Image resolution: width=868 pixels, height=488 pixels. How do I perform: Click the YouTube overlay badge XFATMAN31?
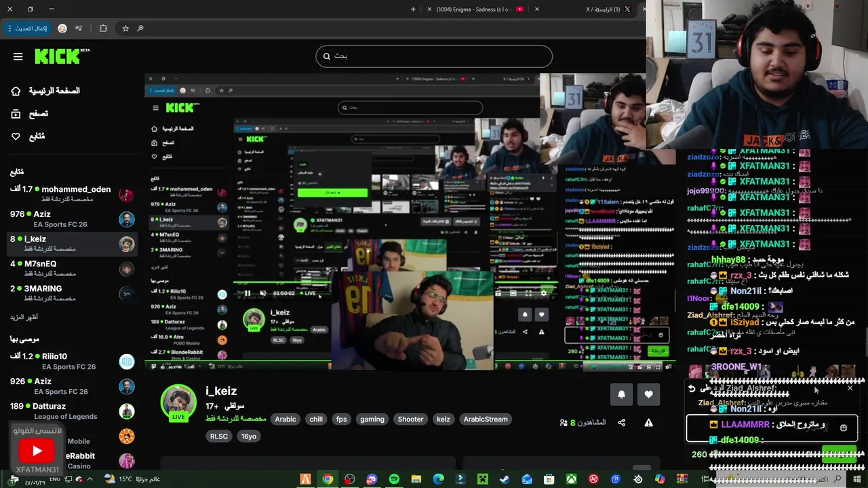pyautogui.click(x=37, y=449)
